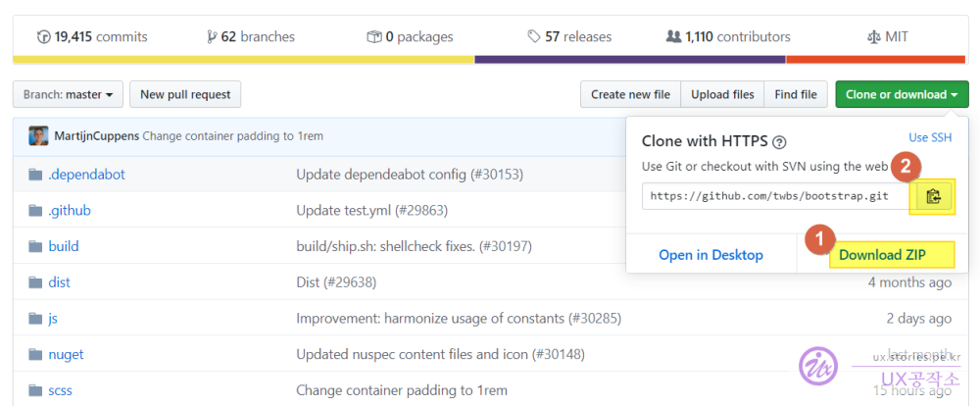Open the .github folder

coord(70,211)
